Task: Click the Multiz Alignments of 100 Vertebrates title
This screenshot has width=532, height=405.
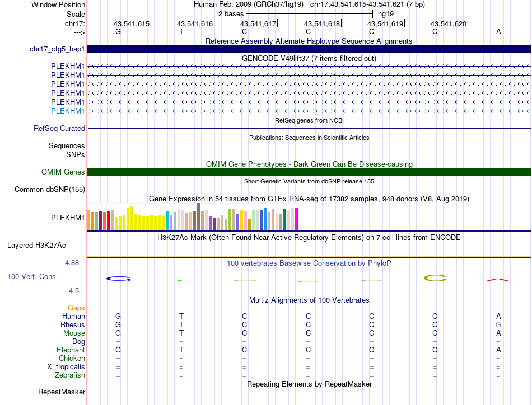Action: coord(309,300)
